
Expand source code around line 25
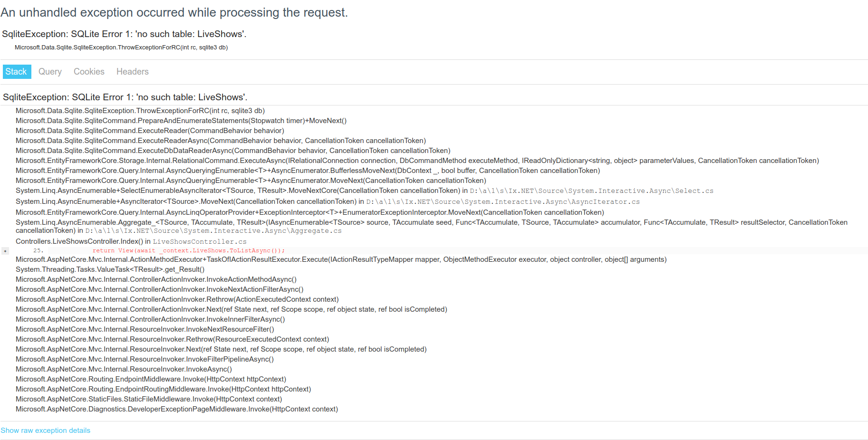click(5, 251)
